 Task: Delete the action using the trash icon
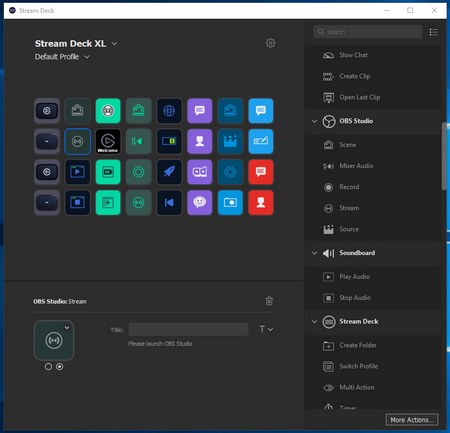coord(269,301)
